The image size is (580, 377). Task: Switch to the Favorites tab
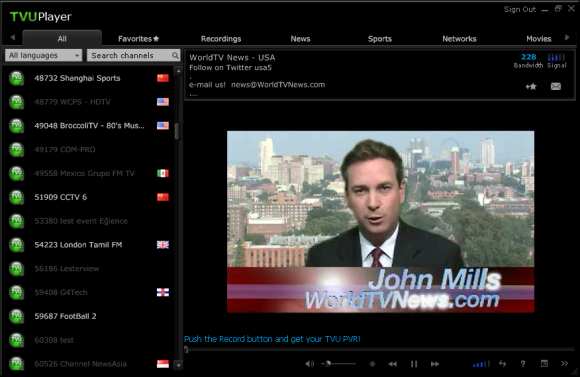coord(138,38)
